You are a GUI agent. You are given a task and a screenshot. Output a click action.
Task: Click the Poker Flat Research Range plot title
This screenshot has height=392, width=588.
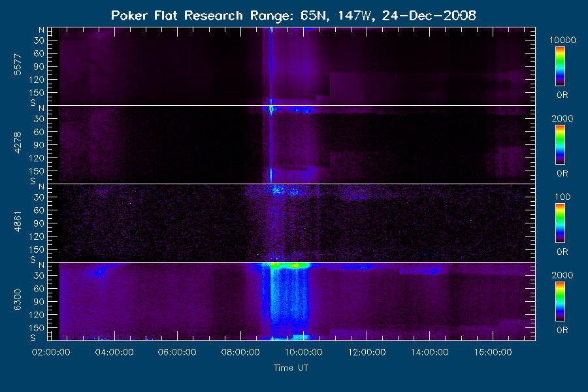coord(293,16)
